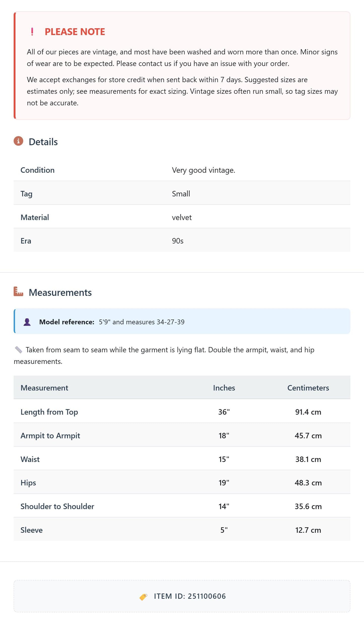Click the ITEM ID 251100606 text
Screen dimensions: 364x624
point(190,596)
